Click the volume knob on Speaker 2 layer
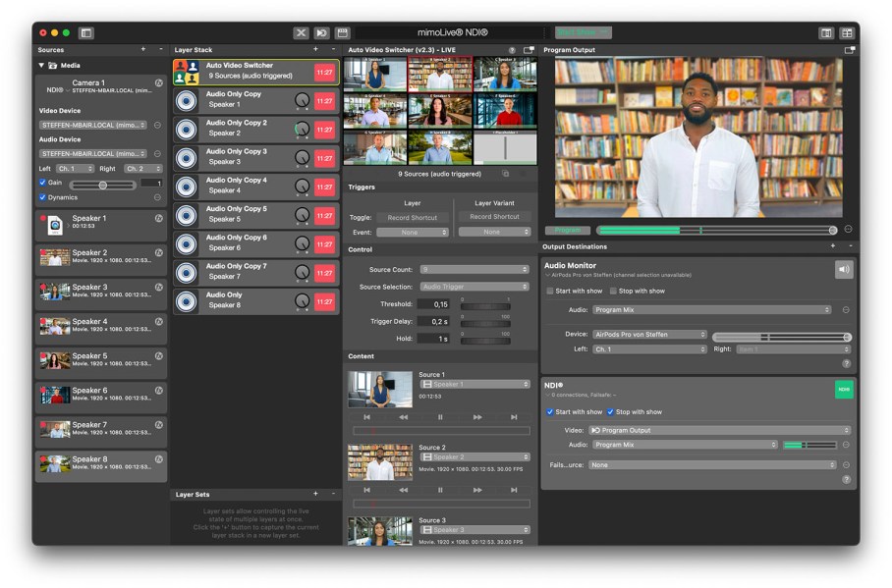The height and width of the screenshot is (588, 892). pyautogui.click(x=302, y=130)
